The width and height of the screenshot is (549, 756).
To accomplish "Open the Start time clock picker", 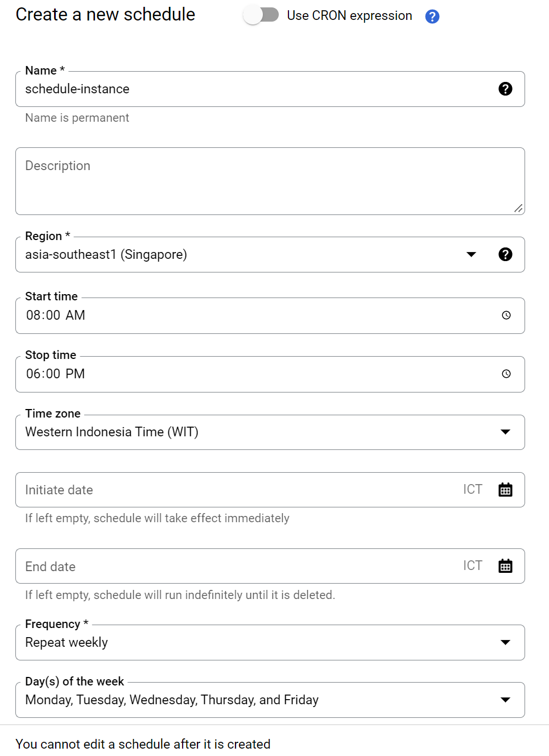I will (x=506, y=315).
